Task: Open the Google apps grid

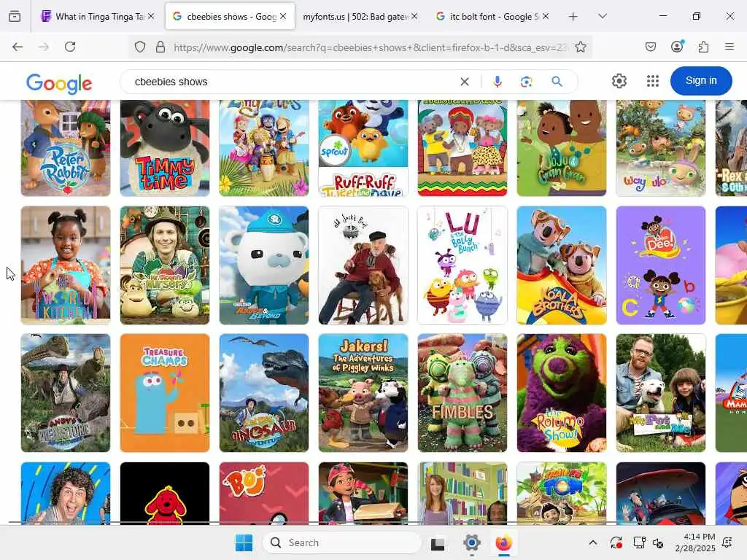Action: (x=653, y=81)
